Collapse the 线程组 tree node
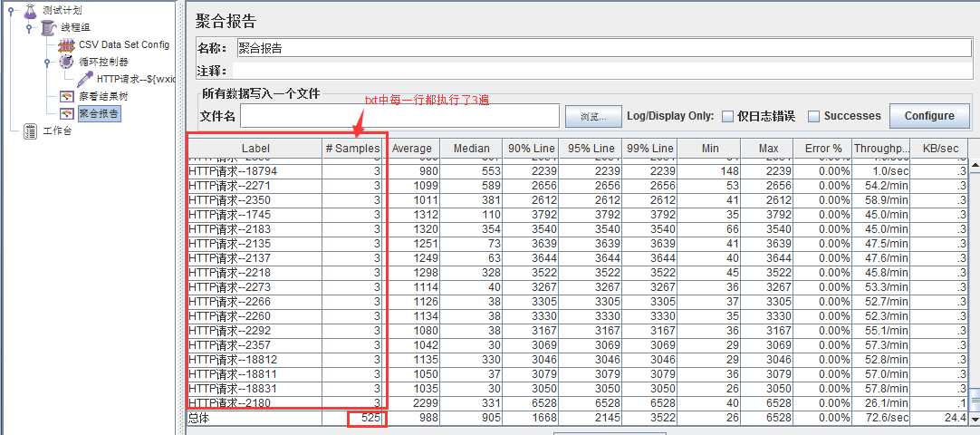Image resolution: width=980 pixels, height=435 pixels. tap(29, 28)
